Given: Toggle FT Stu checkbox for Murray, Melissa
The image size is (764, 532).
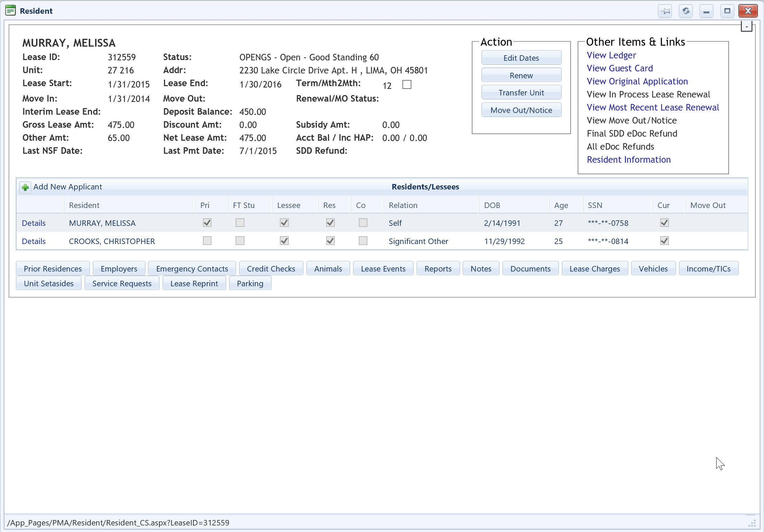Looking at the screenshot, I should (240, 223).
